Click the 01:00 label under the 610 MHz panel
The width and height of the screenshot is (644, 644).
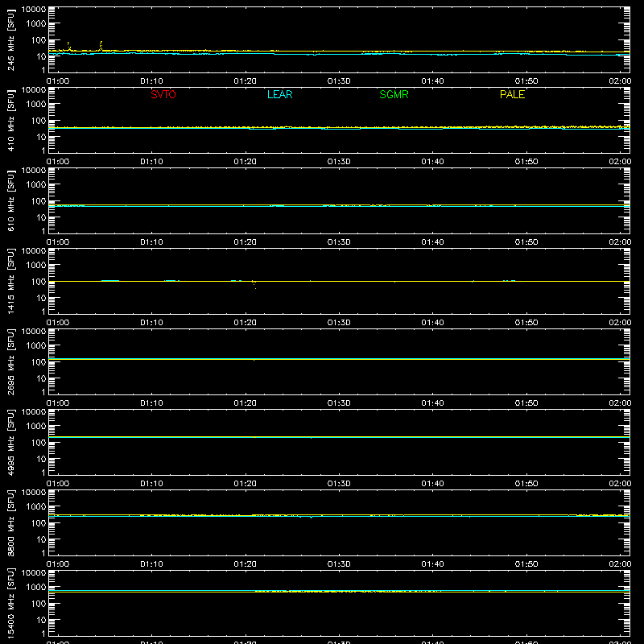click(58, 242)
